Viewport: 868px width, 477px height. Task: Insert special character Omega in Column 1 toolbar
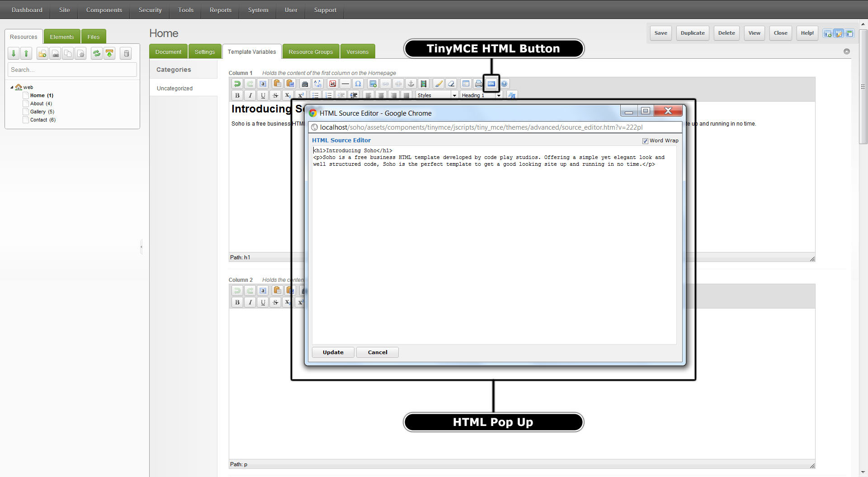[x=358, y=84]
